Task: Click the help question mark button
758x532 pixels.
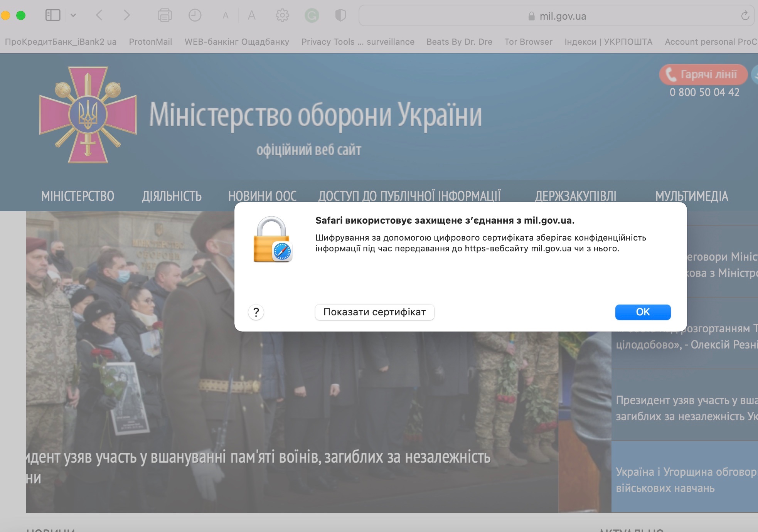Action: [x=256, y=312]
